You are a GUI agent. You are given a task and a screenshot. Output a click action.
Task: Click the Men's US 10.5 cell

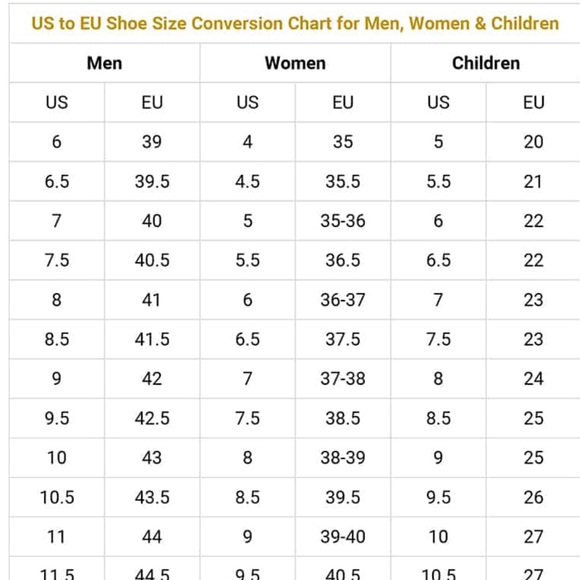[57, 498]
